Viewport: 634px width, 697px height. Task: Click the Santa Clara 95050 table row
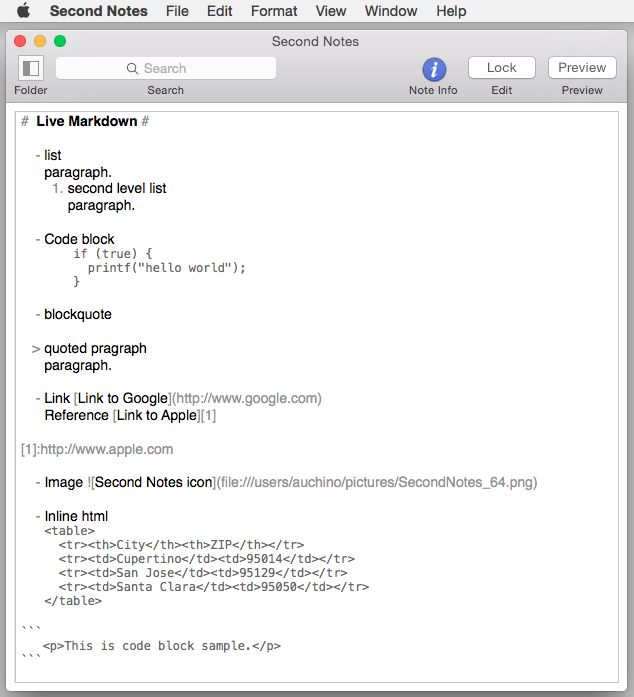click(x=213, y=587)
